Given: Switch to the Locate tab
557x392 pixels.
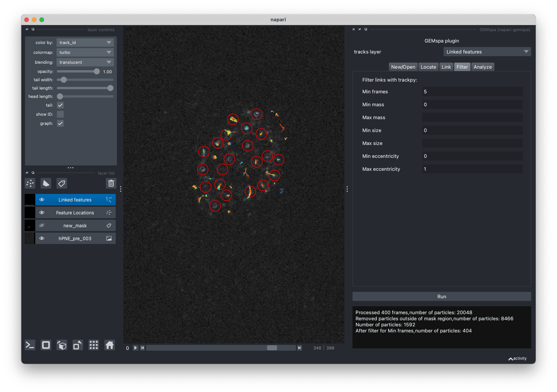Looking at the screenshot, I should pyautogui.click(x=428, y=67).
